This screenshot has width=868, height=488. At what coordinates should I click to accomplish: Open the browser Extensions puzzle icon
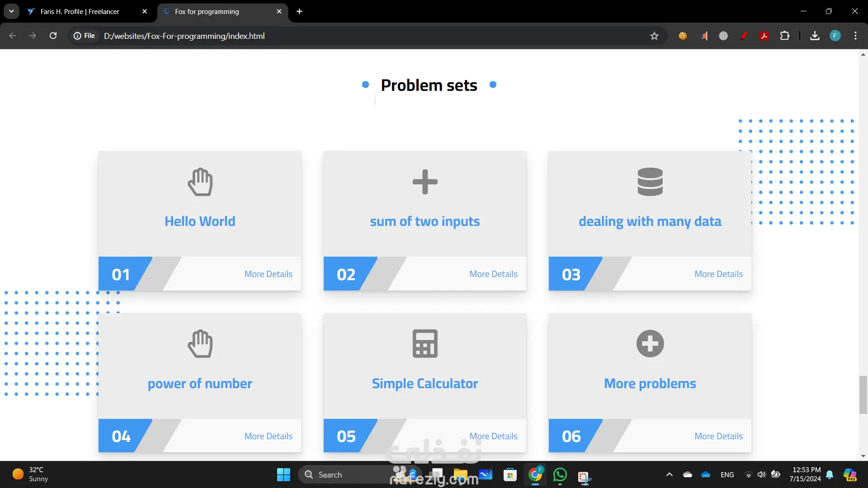click(x=785, y=36)
